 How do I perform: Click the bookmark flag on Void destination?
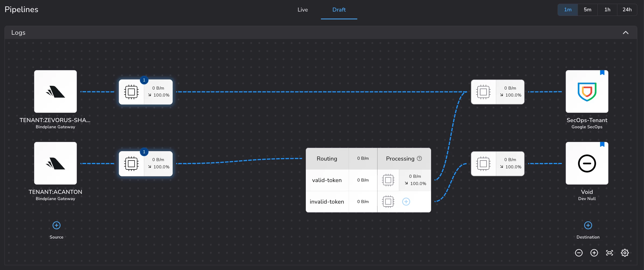point(602,144)
